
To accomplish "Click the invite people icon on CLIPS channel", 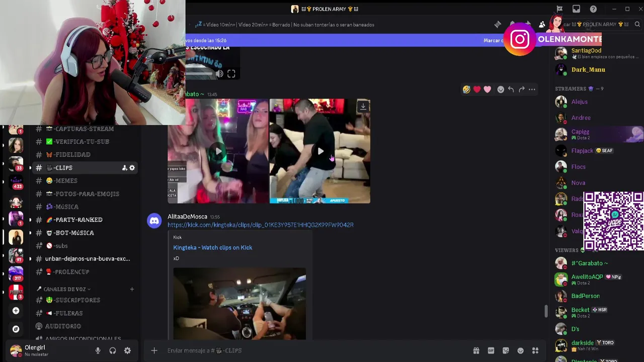I will pyautogui.click(x=124, y=167).
